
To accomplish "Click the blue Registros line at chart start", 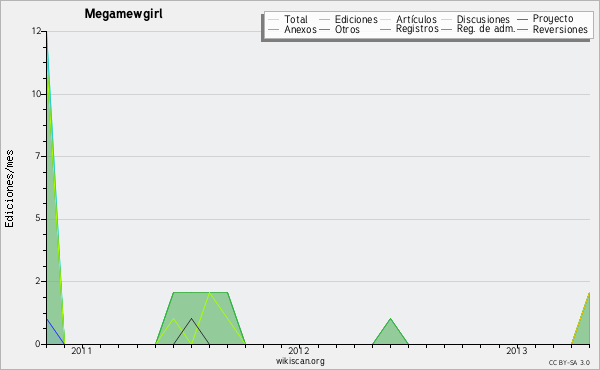I will (x=55, y=331).
